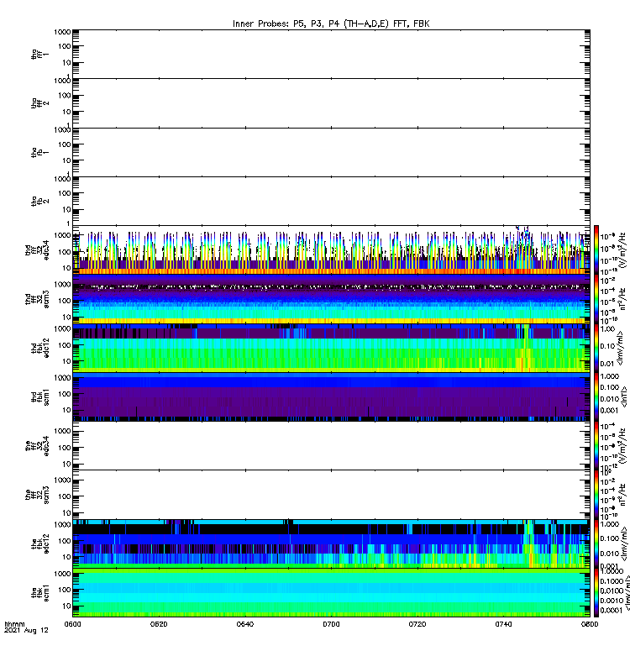
Task: Click the 'tha fff 1' panel label
Action: (x=39, y=54)
